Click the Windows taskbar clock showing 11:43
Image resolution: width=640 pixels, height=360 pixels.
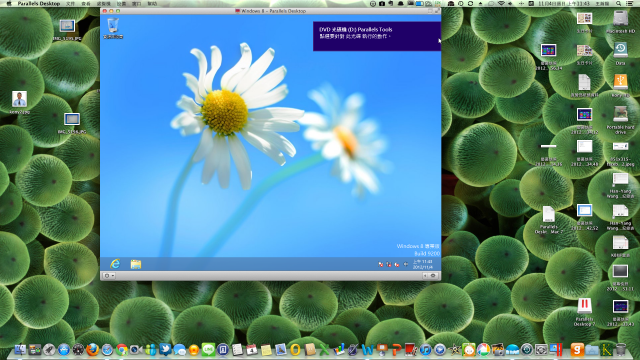point(422,264)
